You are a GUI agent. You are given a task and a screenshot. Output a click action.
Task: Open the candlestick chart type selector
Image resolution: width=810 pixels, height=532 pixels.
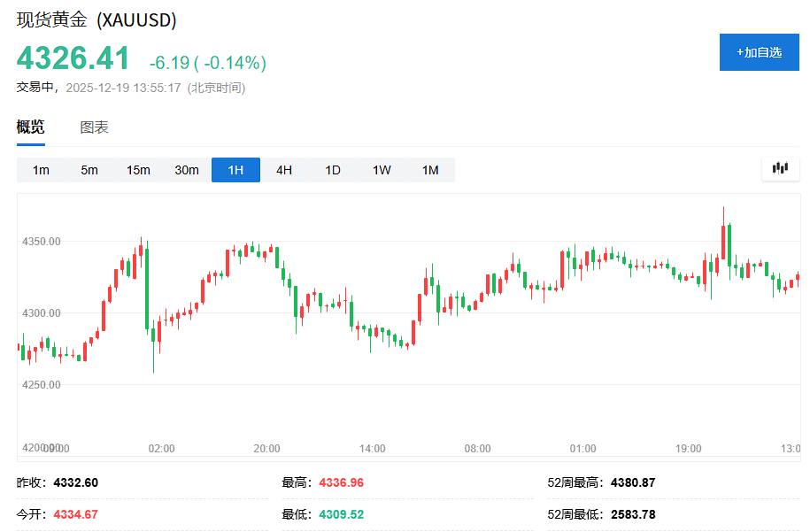pyautogui.click(x=780, y=168)
